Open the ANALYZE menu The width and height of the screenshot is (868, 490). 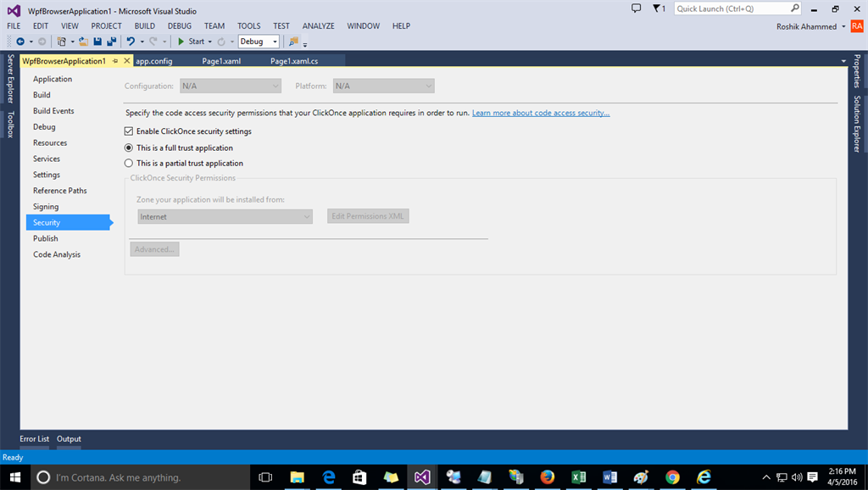tap(319, 26)
